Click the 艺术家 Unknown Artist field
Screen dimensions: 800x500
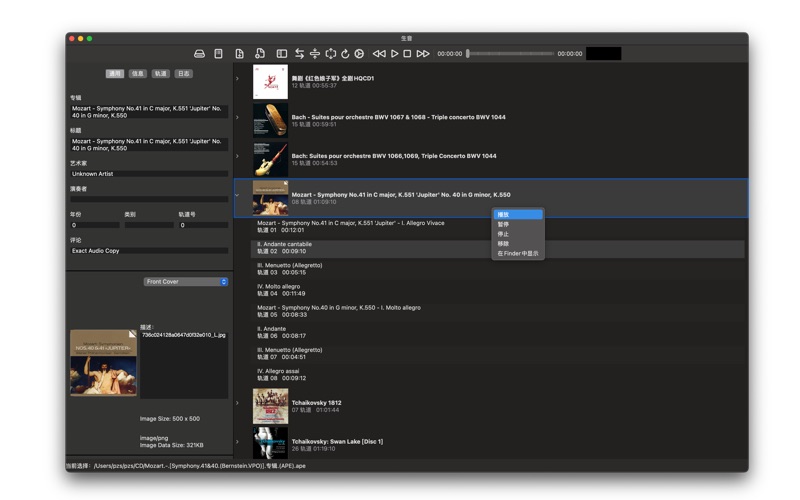(149, 174)
